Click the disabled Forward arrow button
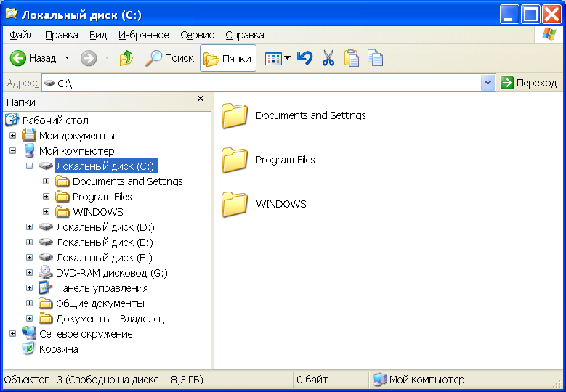Viewport: 566px width, 392px height. point(89,58)
